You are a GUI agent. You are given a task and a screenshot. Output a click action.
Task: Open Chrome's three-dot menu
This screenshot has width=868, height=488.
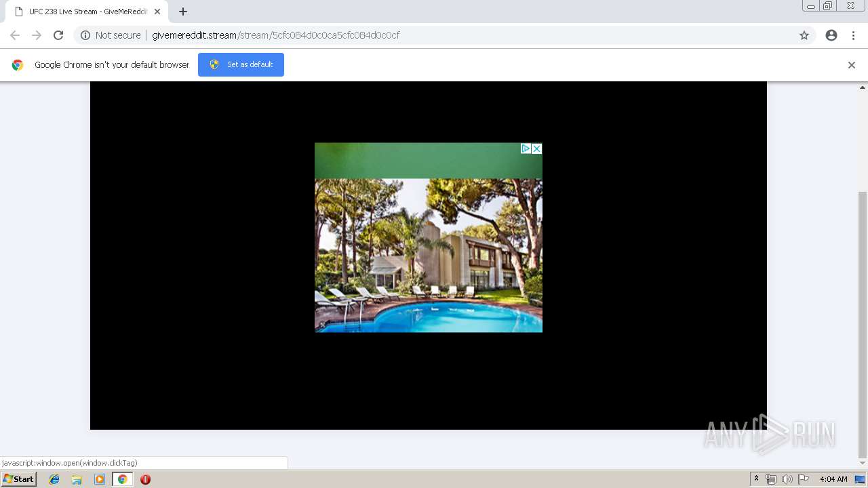853,35
